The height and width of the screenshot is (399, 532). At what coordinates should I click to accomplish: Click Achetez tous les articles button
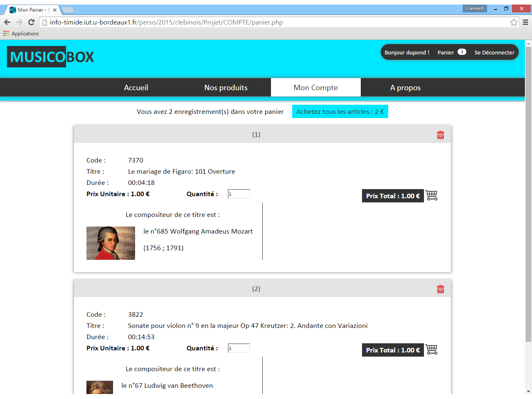(340, 112)
